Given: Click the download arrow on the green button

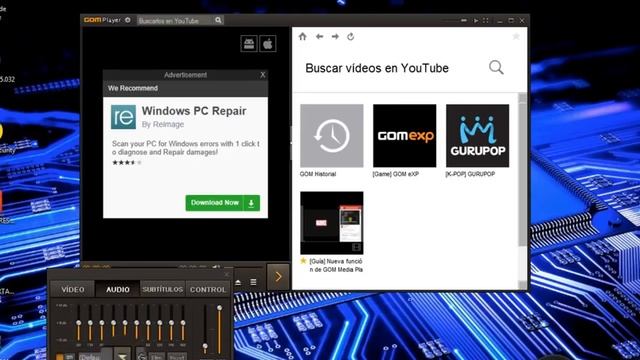Looking at the screenshot, I should 251,203.
